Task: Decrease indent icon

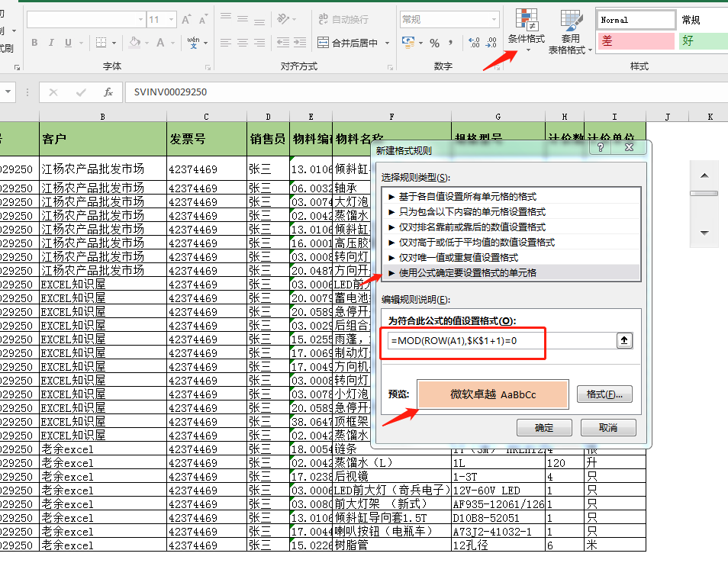Action: 283,43
